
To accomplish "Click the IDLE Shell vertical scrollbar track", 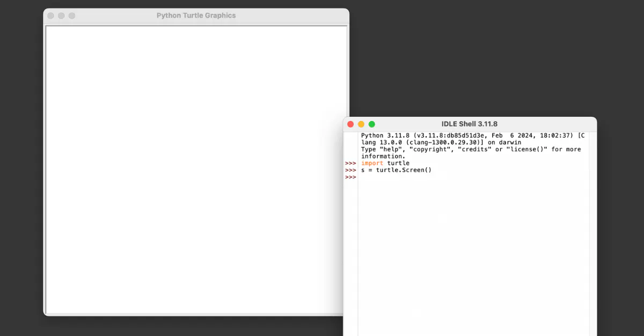I will (592, 241).
